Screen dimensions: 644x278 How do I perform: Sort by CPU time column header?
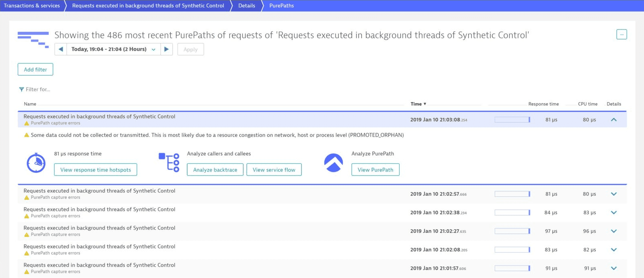tap(588, 104)
